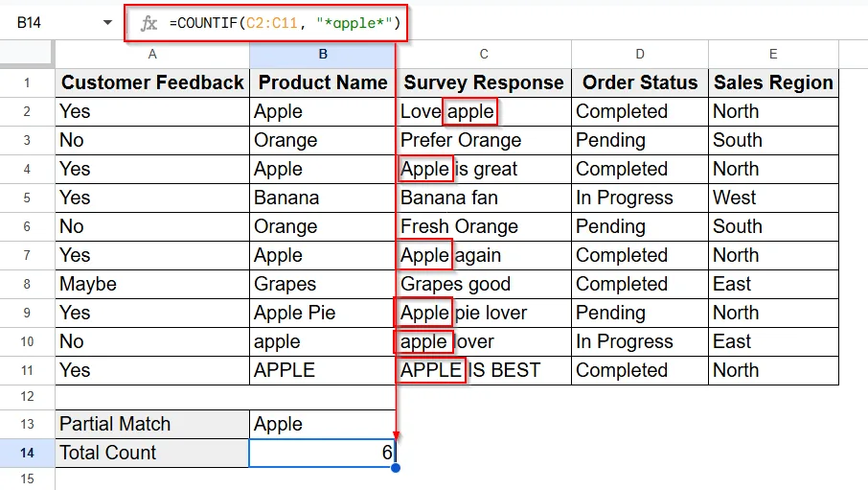This screenshot has height=490, width=868.
Task: Click the 'Survey Response' header cell
Action: click(484, 83)
